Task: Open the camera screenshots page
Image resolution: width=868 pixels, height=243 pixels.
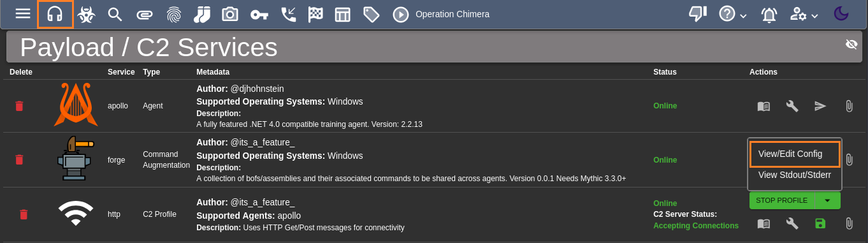Action: click(230, 14)
